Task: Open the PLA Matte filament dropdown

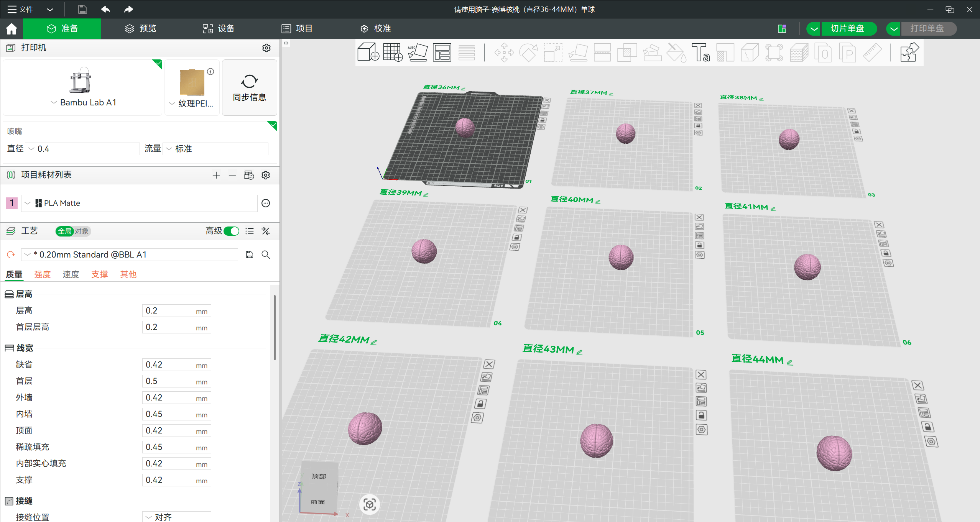Action: 139,203
